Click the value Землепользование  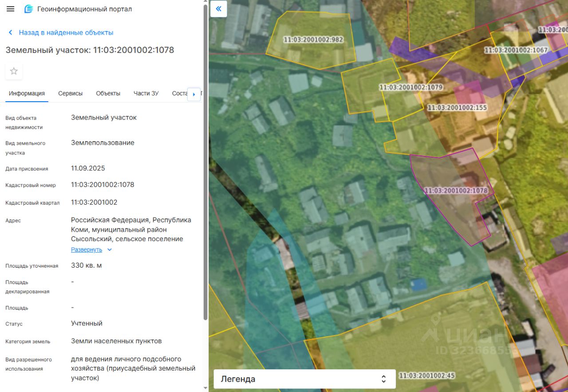(x=103, y=143)
